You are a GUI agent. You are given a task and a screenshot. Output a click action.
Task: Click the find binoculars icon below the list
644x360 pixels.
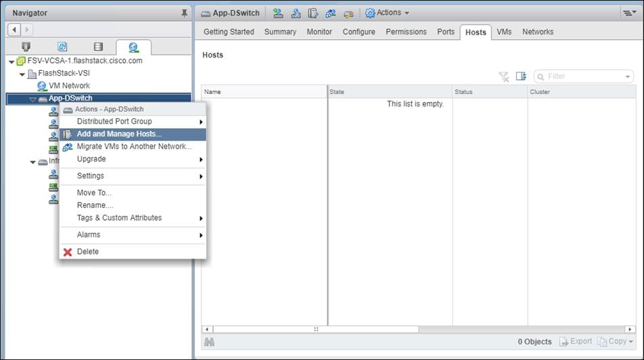pyautogui.click(x=209, y=342)
